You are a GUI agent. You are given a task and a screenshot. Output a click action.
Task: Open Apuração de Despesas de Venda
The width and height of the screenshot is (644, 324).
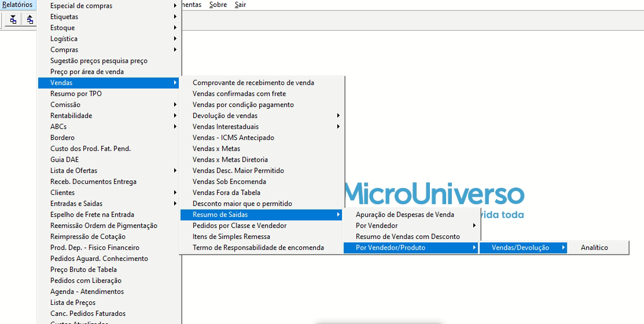click(411, 215)
